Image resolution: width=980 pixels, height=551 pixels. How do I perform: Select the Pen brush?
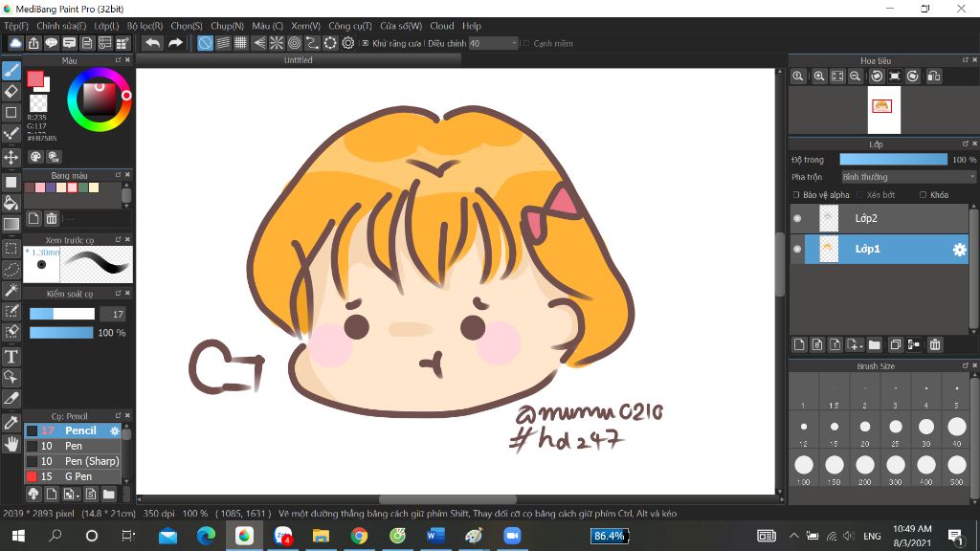pos(73,446)
